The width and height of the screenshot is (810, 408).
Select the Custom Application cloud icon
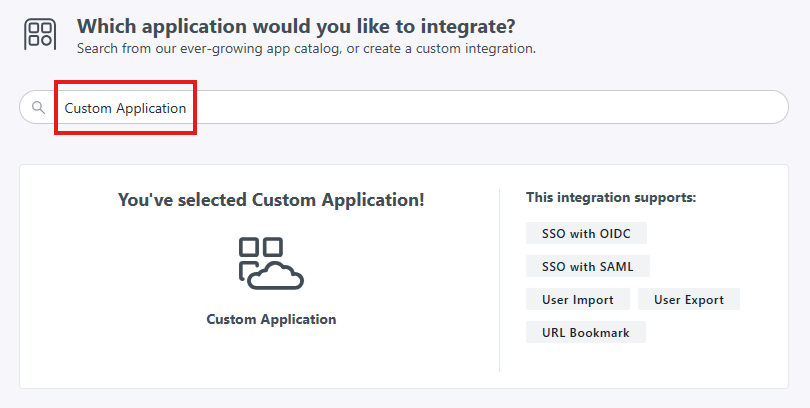tap(270, 263)
